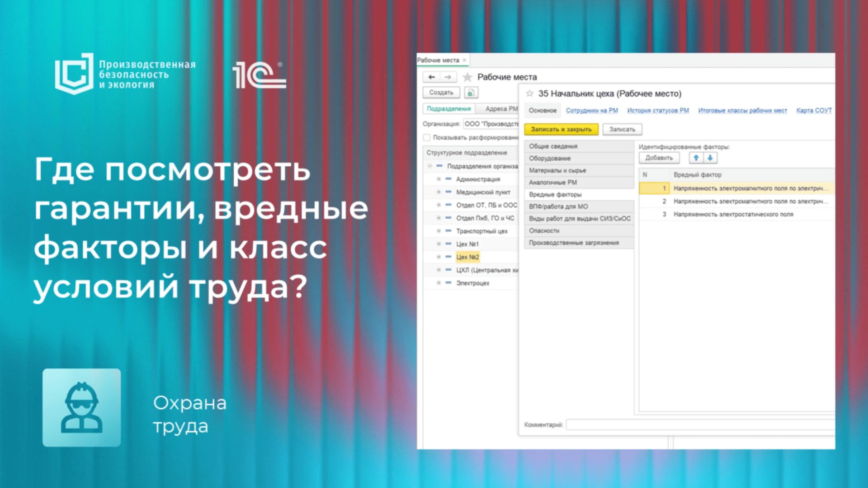This screenshot has width=868, height=488.
Task: Click the star beside 35 Начальник цеха
Action: [x=529, y=94]
